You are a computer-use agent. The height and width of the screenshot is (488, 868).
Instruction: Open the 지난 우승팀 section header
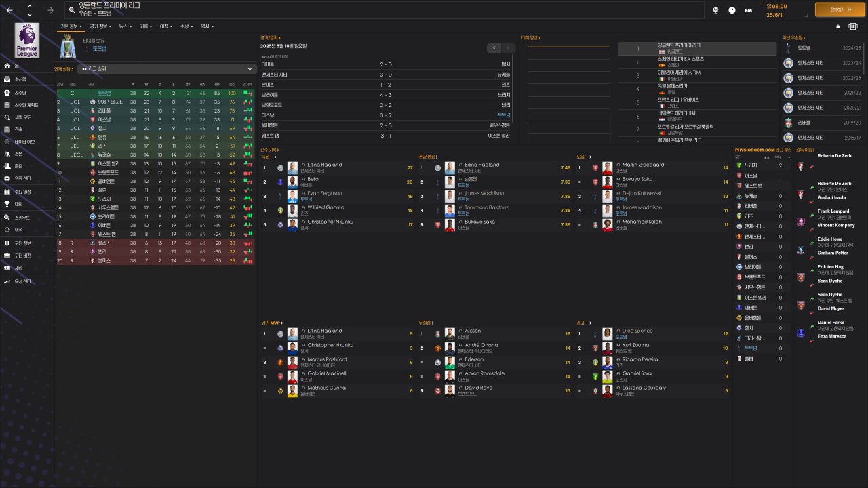794,38
